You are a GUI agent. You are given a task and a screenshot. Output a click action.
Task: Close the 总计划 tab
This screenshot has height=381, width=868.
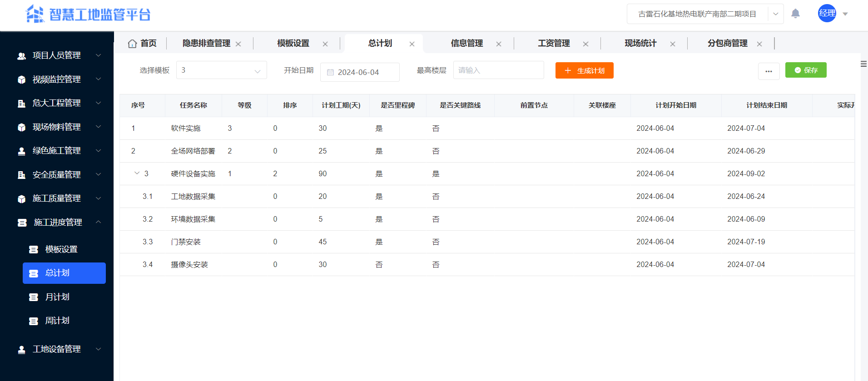tap(412, 44)
